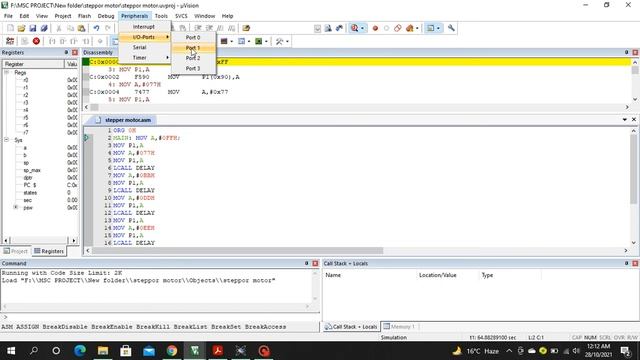Viewport: 640px width, 360px height.
Task: Insert a breakpoint with red dot icon
Action: pos(375,28)
